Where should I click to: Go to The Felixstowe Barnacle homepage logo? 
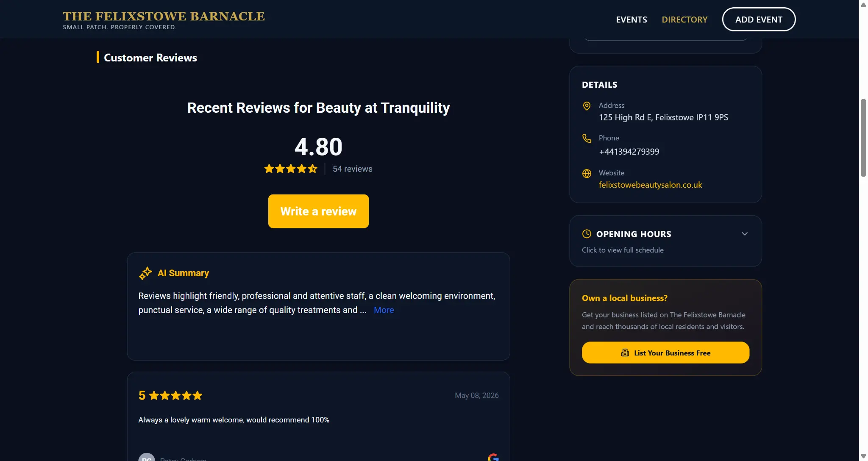(164, 16)
